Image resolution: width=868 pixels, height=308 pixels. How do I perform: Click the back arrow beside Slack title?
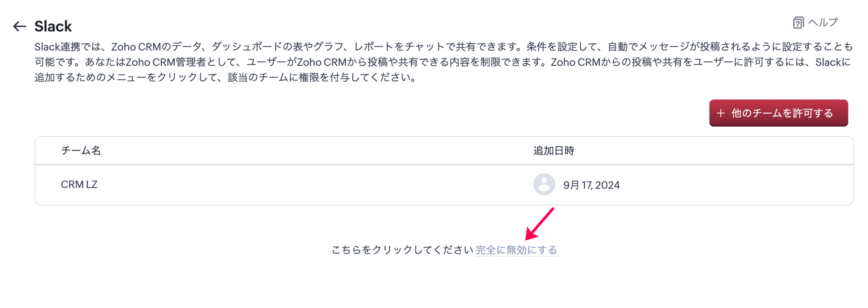click(20, 27)
